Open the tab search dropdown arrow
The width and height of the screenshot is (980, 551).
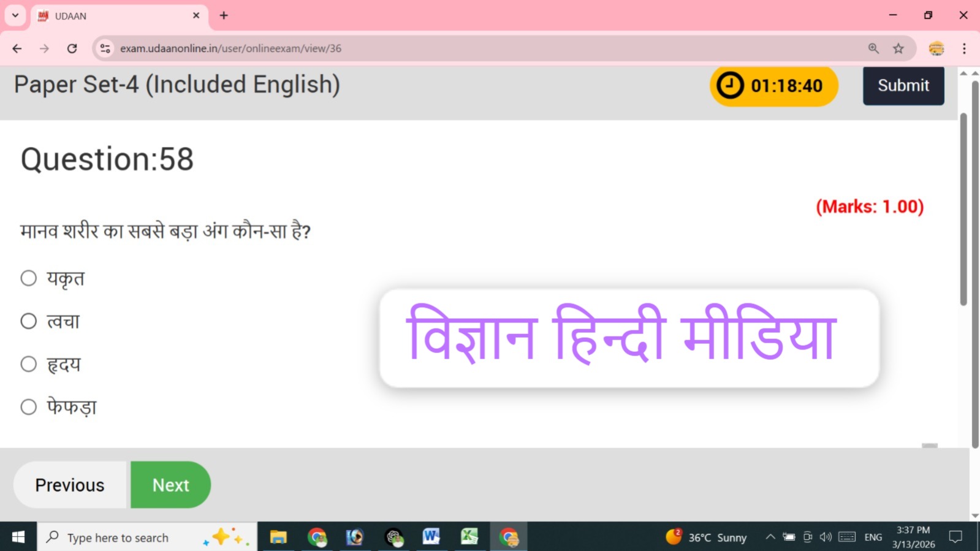(15, 15)
